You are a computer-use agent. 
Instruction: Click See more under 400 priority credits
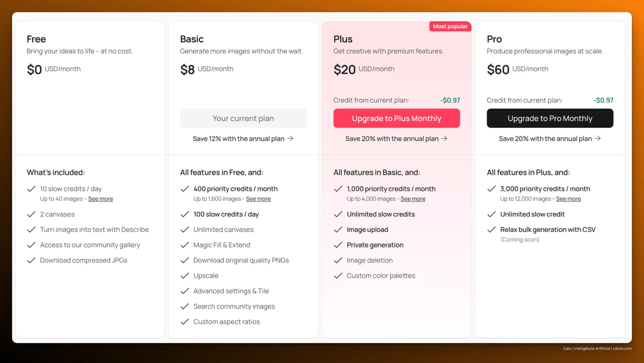[x=258, y=199]
